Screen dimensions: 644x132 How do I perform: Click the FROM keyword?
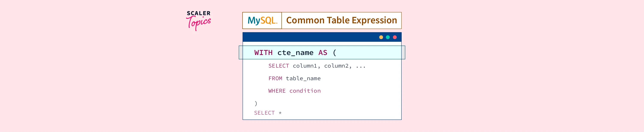point(275,79)
